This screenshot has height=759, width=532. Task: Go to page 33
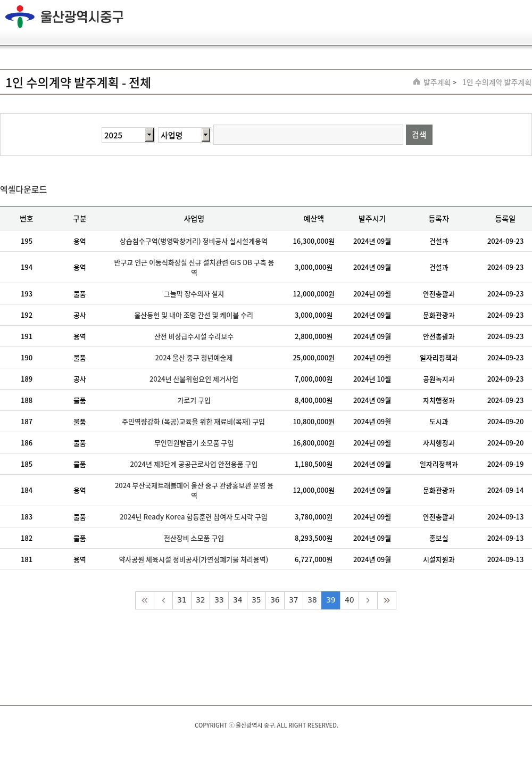(x=219, y=600)
